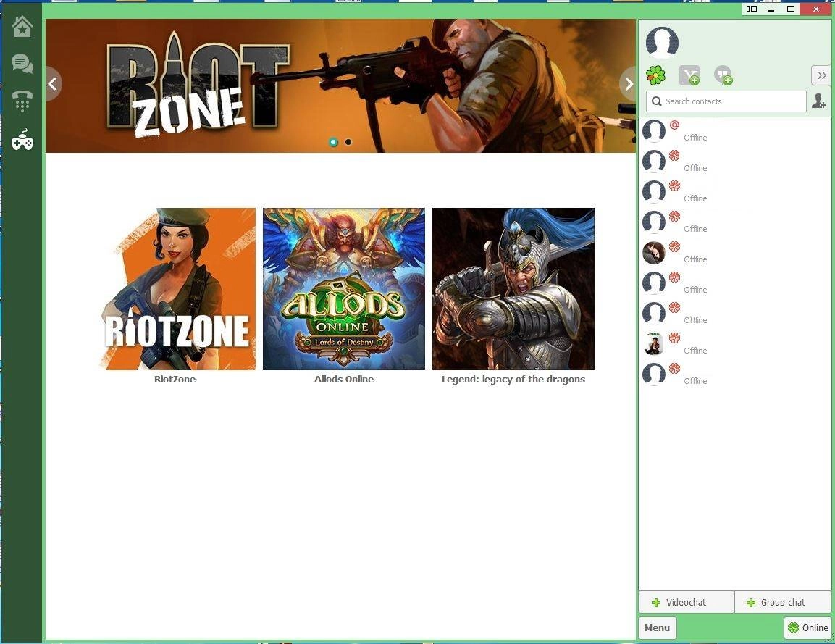Screen dimensions: 835x644
Task: Show next banner with right arrow
Action: point(629,83)
